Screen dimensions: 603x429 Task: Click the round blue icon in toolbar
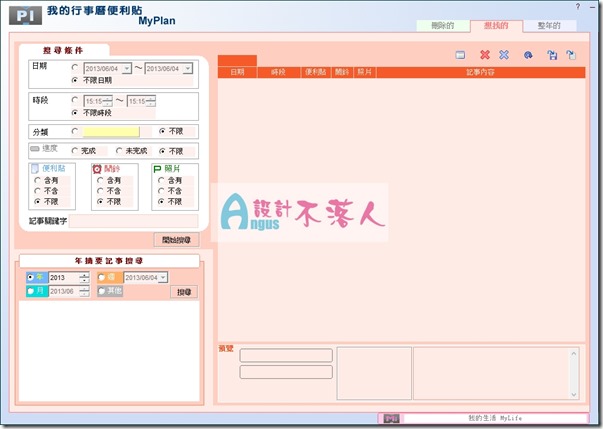tap(528, 56)
